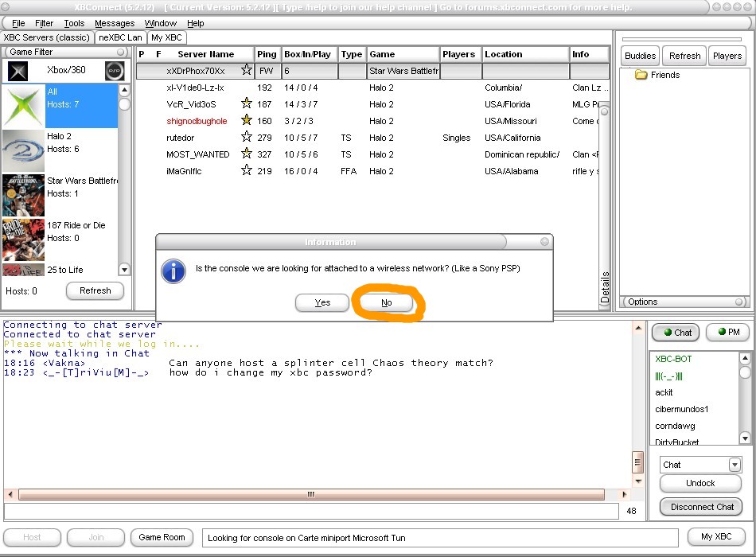Toggle favorite star for MOST_WANTED server
756x557 pixels.
247,154
